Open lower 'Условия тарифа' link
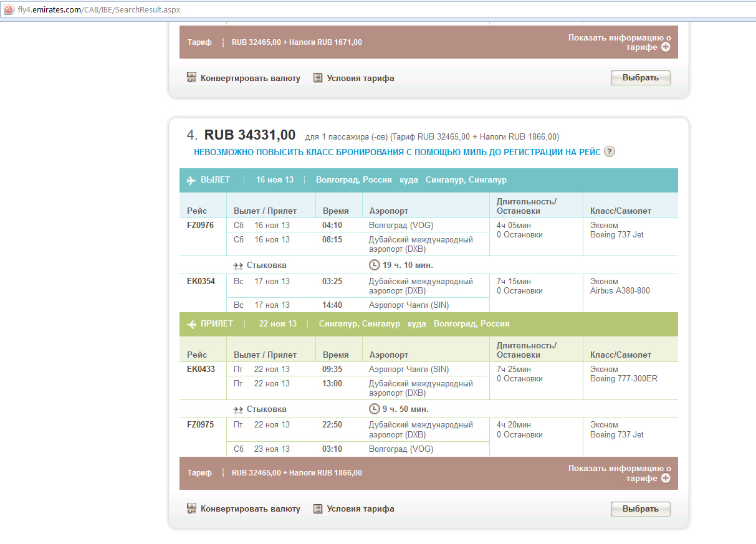The height and width of the screenshot is (544, 756). pos(360,508)
